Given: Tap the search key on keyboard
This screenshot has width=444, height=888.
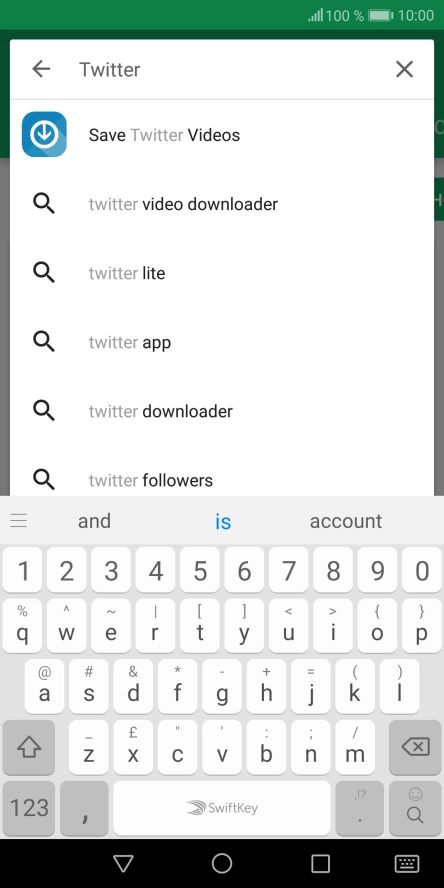Looking at the screenshot, I should click(415, 808).
